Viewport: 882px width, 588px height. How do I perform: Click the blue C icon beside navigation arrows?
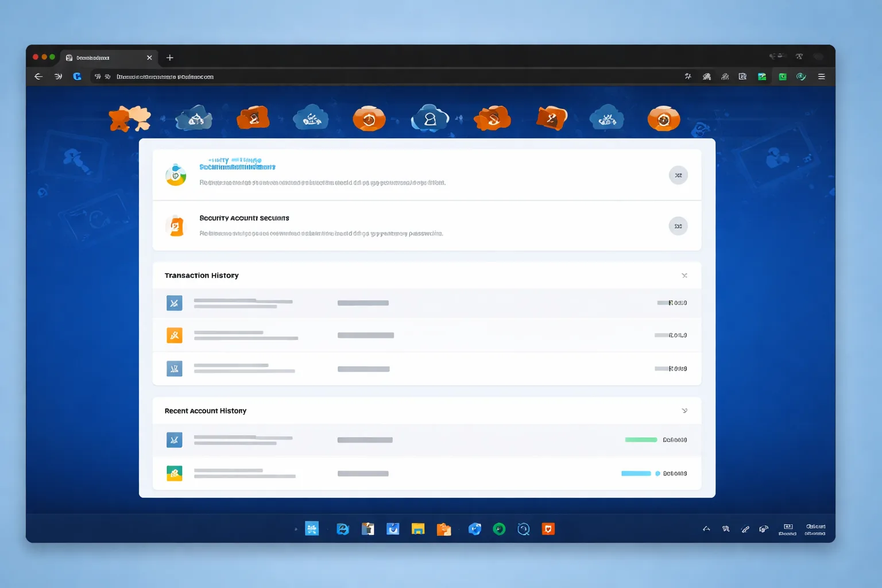pyautogui.click(x=77, y=76)
